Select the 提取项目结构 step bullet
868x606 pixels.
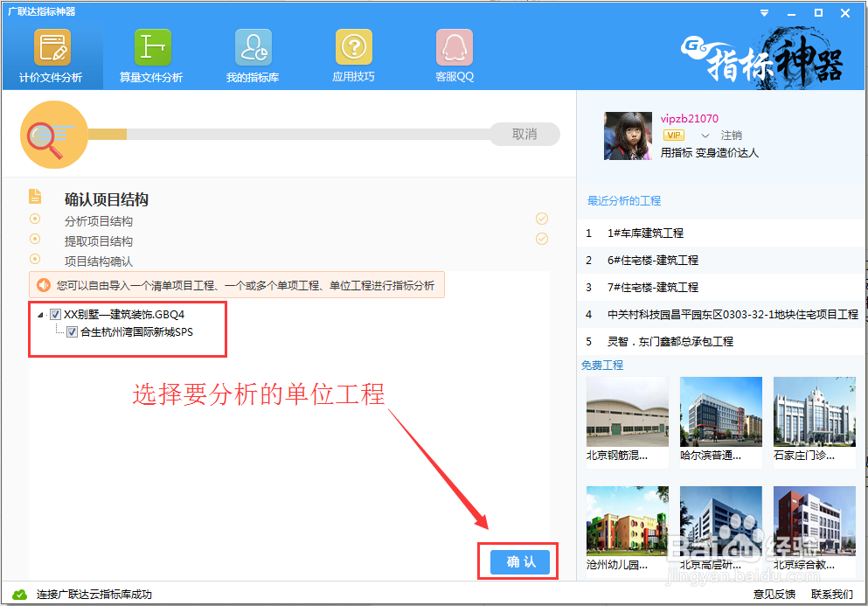tap(35, 239)
